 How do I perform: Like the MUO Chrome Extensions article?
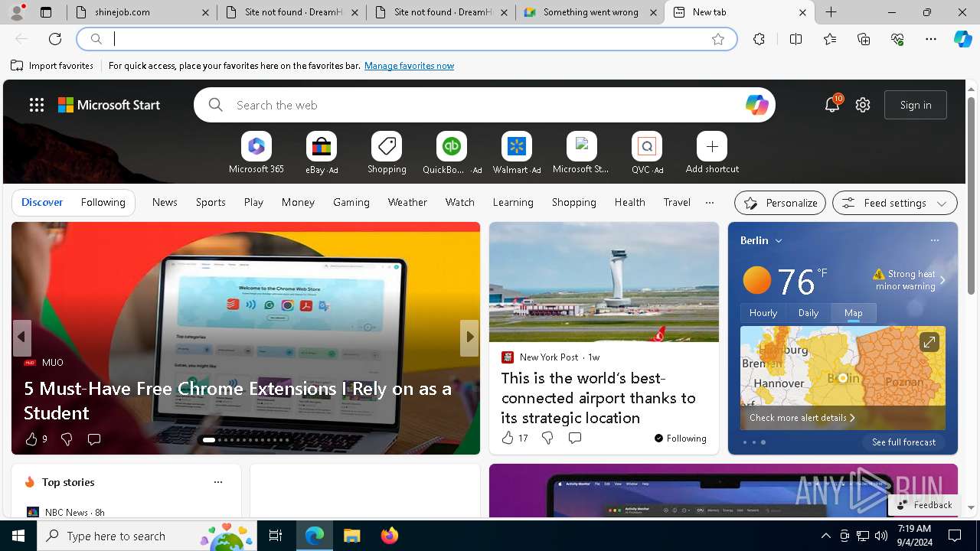pos(31,439)
